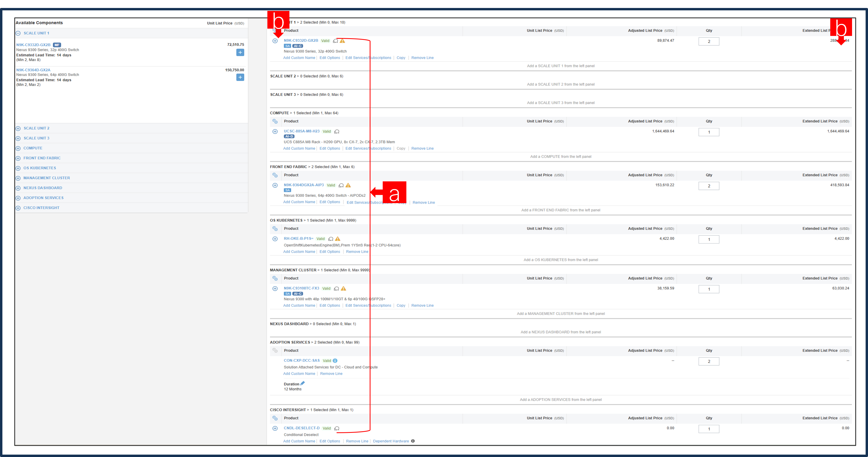Image resolution: width=868 pixels, height=457 pixels.
Task: Click the pencil icon to edit Duration
Action: (303, 383)
